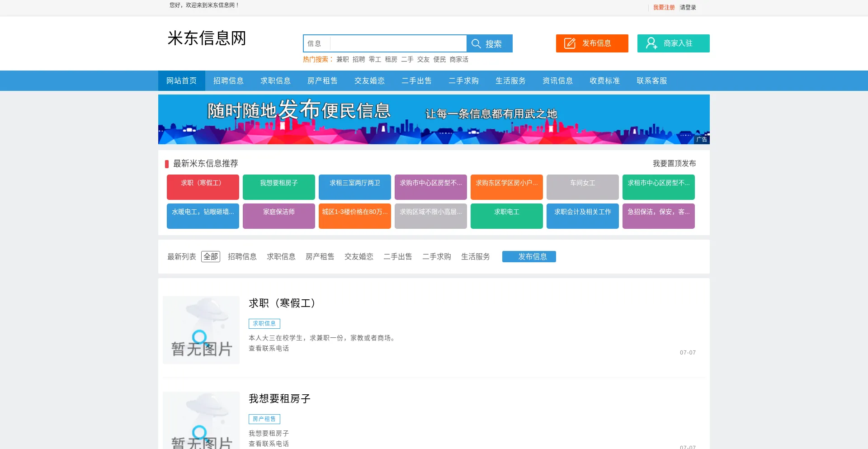Screen dimensions: 868x449
Task: Open the orange 求购东区学区房小户 tile
Action: [507, 187]
